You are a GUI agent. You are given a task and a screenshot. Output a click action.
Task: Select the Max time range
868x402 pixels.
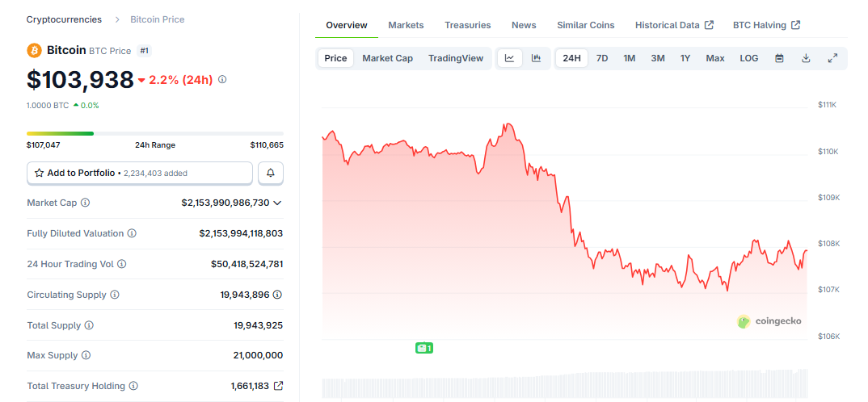(714, 58)
